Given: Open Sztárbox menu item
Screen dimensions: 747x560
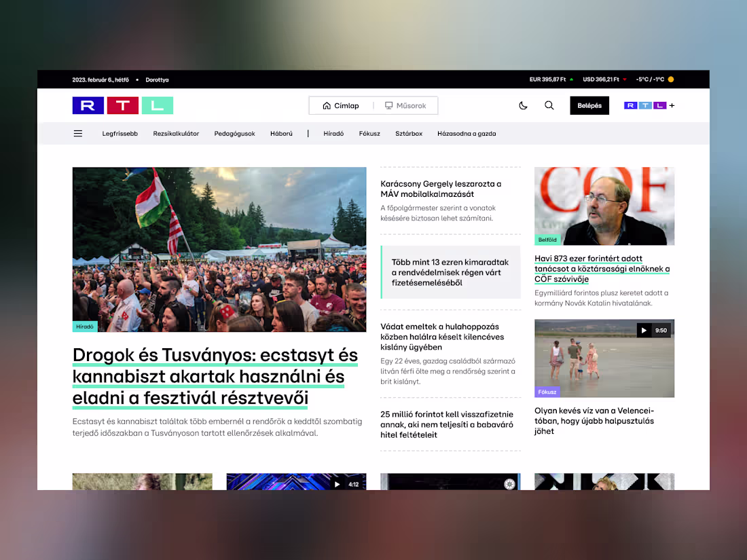Looking at the screenshot, I should (409, 134).
